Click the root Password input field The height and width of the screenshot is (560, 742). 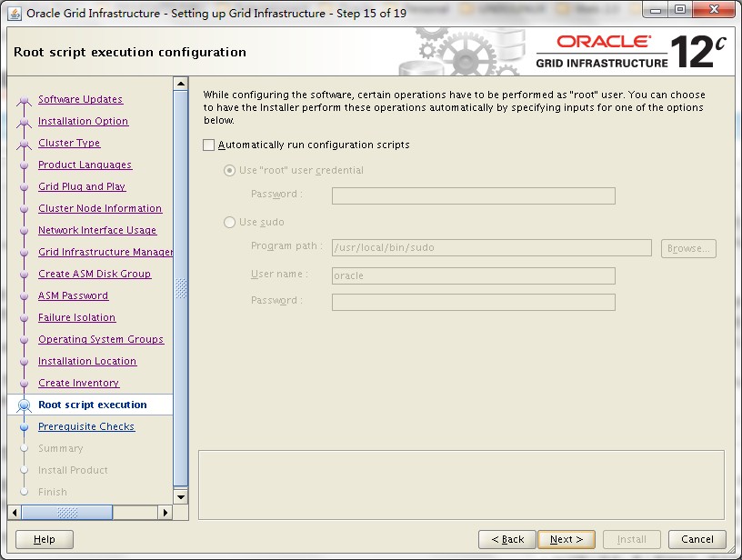point(473,195)
